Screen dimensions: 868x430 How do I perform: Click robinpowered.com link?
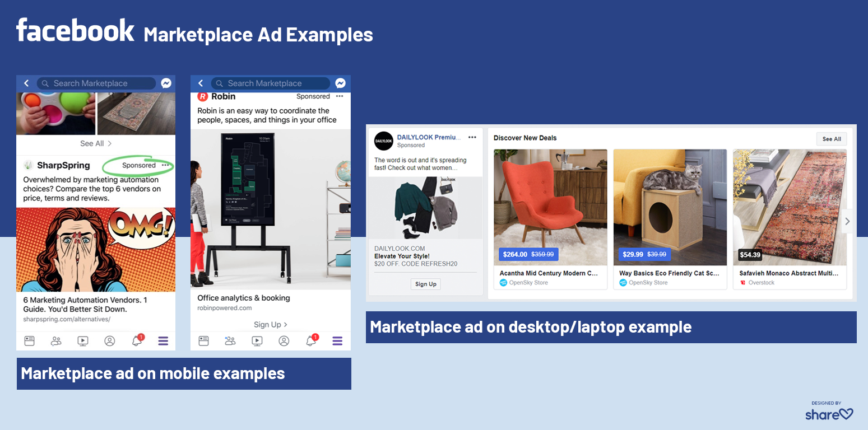(x=225, y=308)
